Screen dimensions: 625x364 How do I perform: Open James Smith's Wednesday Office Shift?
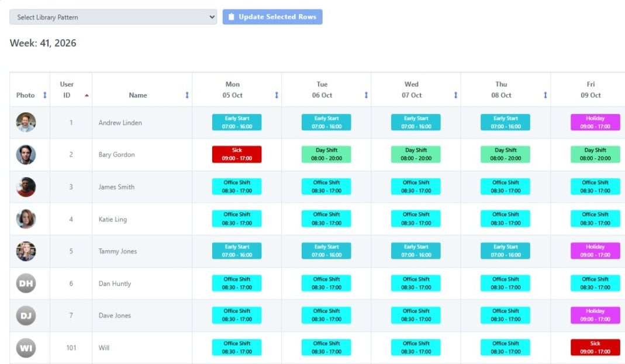(x=416, y=186)
